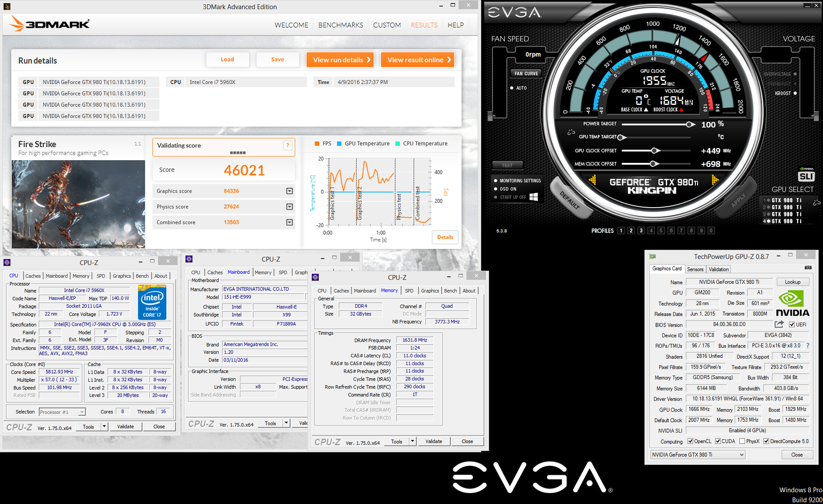Click the validating score help question mark

point(287,145)
